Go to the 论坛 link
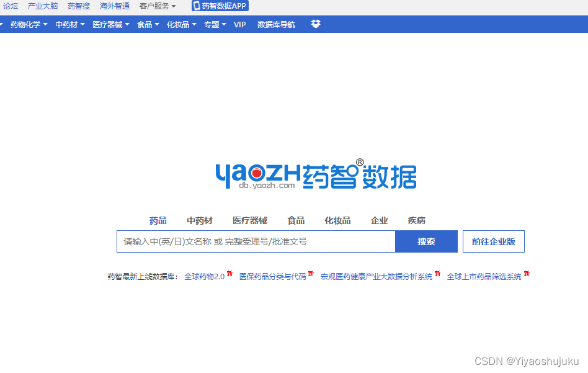The height and width of the screenshot is (373, 588). (x=11, y=6)
